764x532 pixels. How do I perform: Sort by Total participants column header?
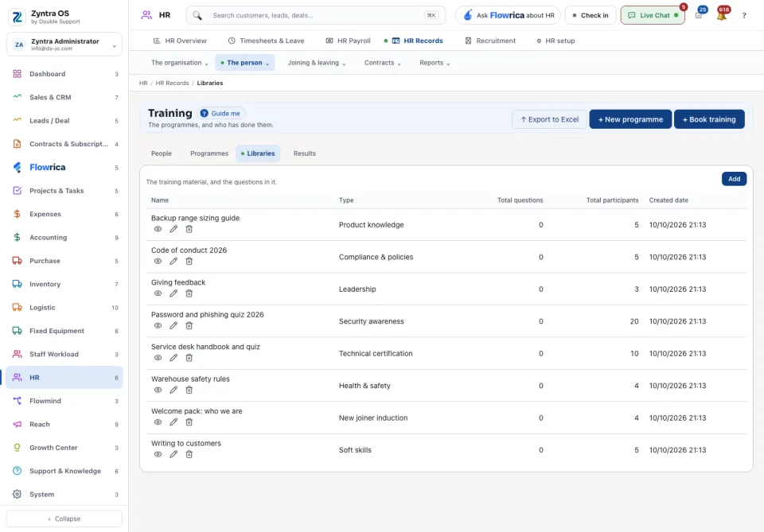tap(612, 200)
